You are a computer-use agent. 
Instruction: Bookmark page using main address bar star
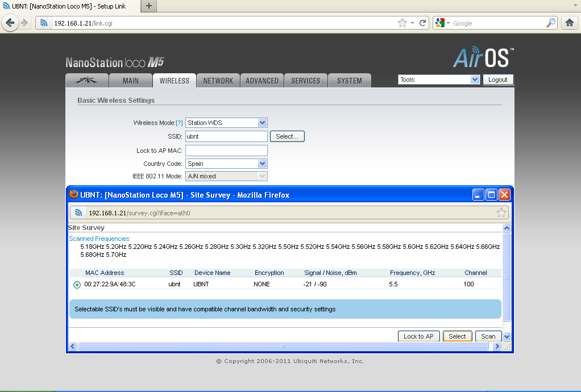point(402,23)
